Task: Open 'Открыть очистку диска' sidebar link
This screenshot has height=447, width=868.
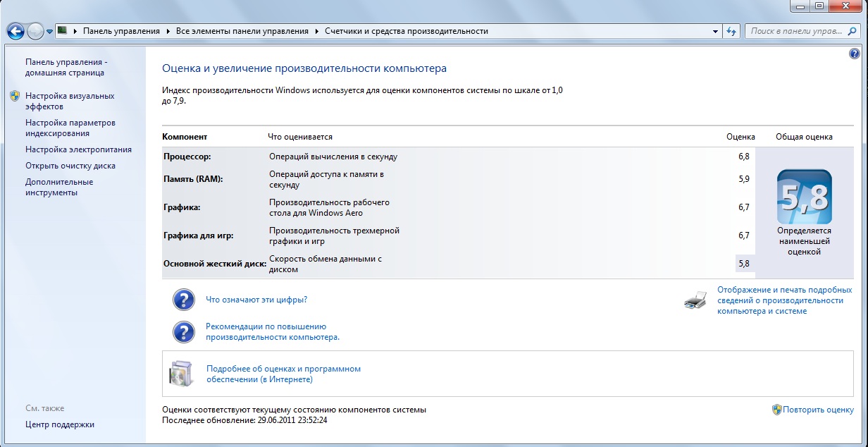Action: point(70,166)
